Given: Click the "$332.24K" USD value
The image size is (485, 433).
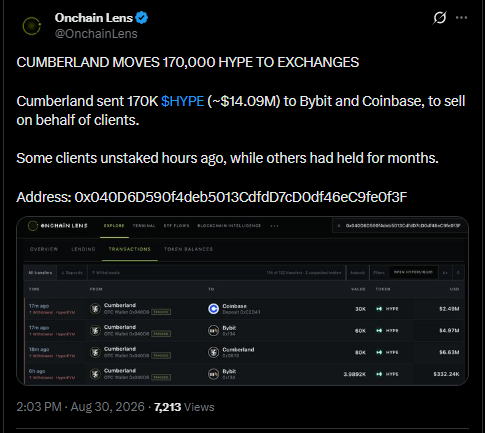Looking at the screenshot, I should tap(446, 374).
